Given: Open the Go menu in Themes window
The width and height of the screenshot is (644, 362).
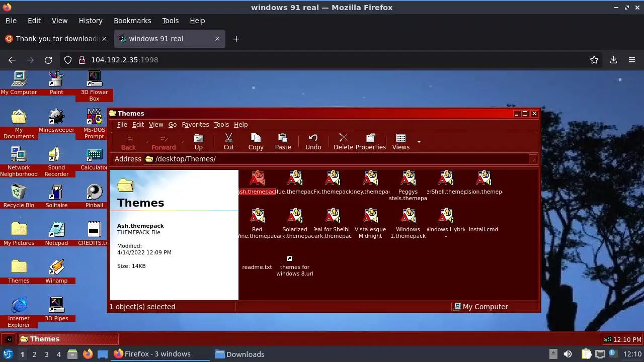Looking at the screenshot, I should (173, 125).
